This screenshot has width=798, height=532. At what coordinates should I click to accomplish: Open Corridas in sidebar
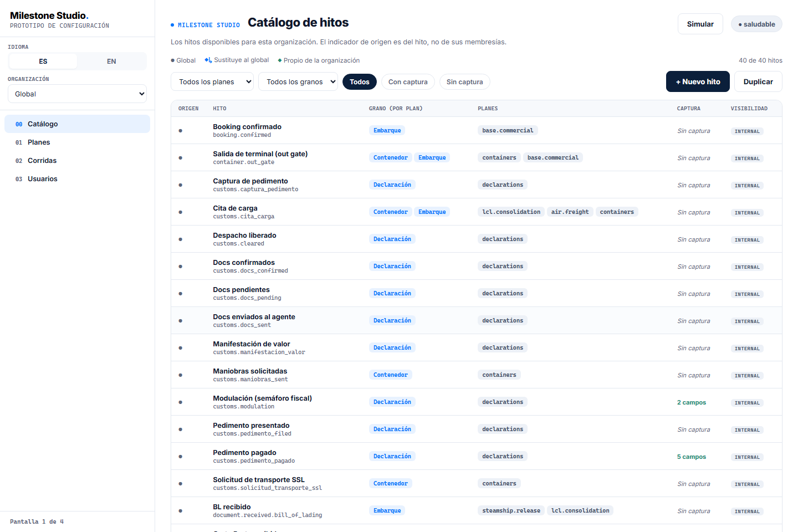(x=77, y=161)
